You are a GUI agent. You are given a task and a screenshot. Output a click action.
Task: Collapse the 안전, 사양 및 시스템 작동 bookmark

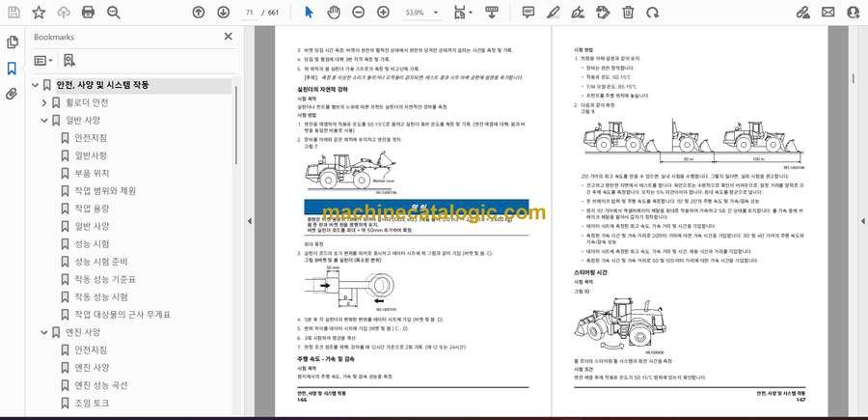(36, 85)
